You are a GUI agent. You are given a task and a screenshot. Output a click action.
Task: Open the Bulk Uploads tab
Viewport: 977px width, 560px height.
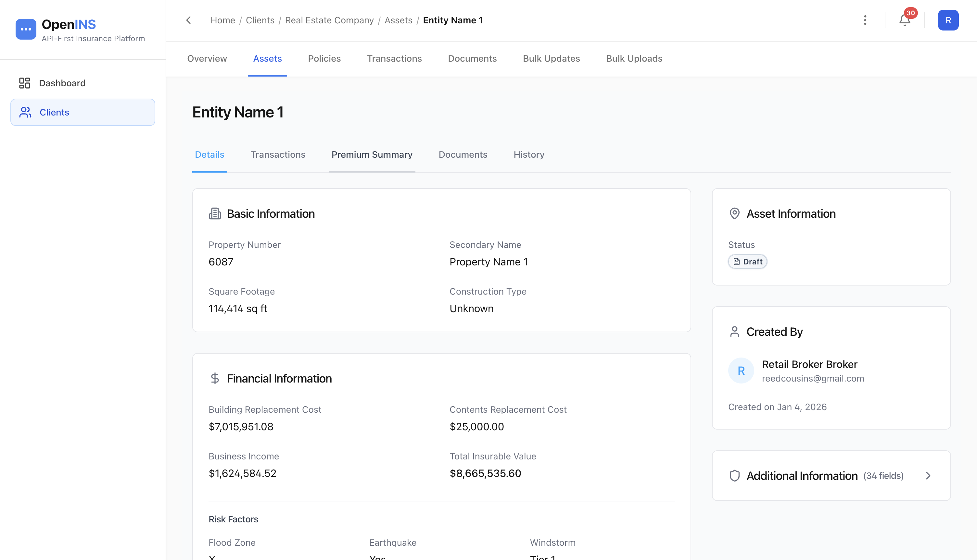tap(634, 58)
